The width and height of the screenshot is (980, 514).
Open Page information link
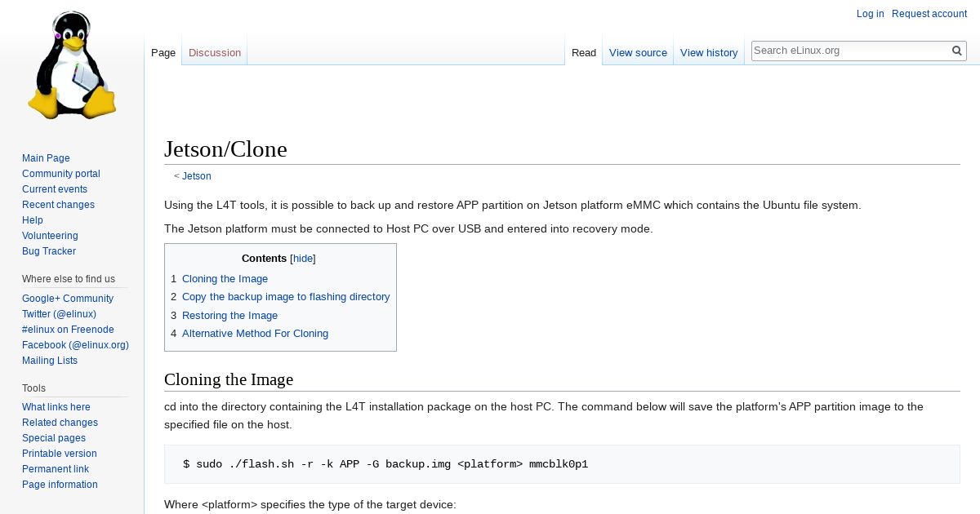pos(60,485)
